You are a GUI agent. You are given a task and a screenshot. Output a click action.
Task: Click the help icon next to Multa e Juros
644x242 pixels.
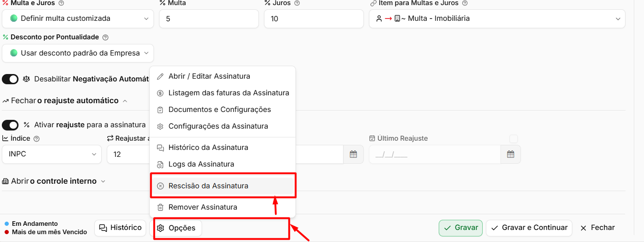point(61,3)
